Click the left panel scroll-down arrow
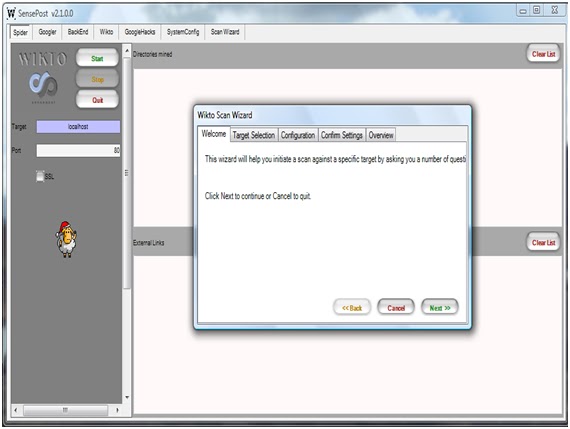This screenshot has height=429, width=570. tap(127, 397)
